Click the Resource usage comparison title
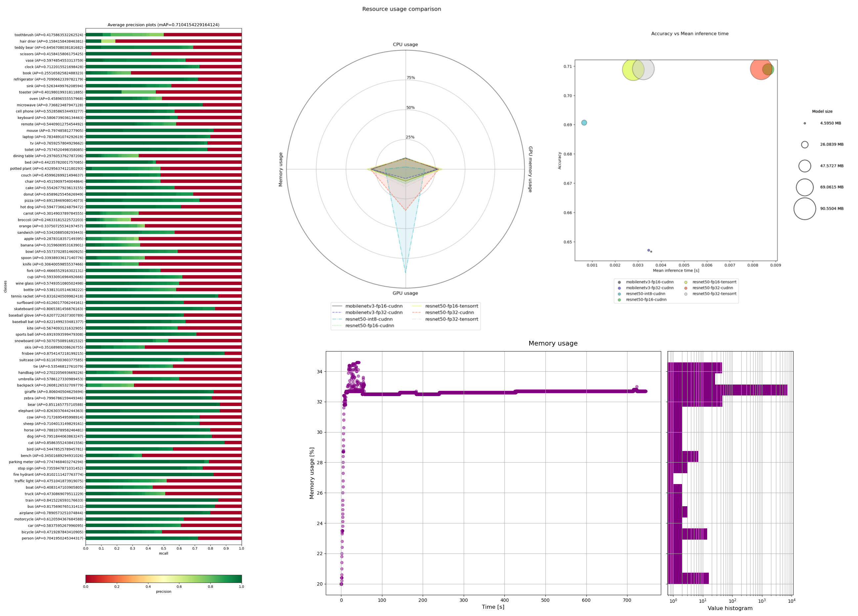The image size is (858, 616). click(x=402, y=9)
